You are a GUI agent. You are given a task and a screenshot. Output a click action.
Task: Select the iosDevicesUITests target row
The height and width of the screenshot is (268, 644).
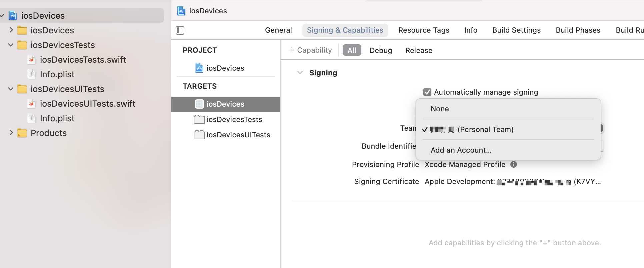[x=238, y=135]
